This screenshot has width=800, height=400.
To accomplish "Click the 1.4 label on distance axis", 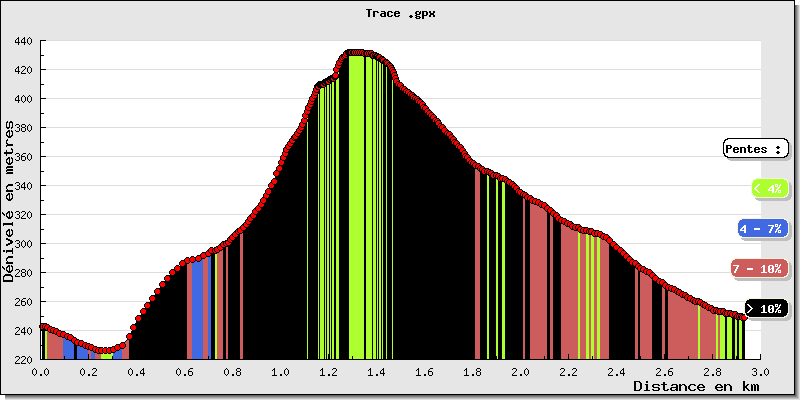I will click(x=376, y=371).
